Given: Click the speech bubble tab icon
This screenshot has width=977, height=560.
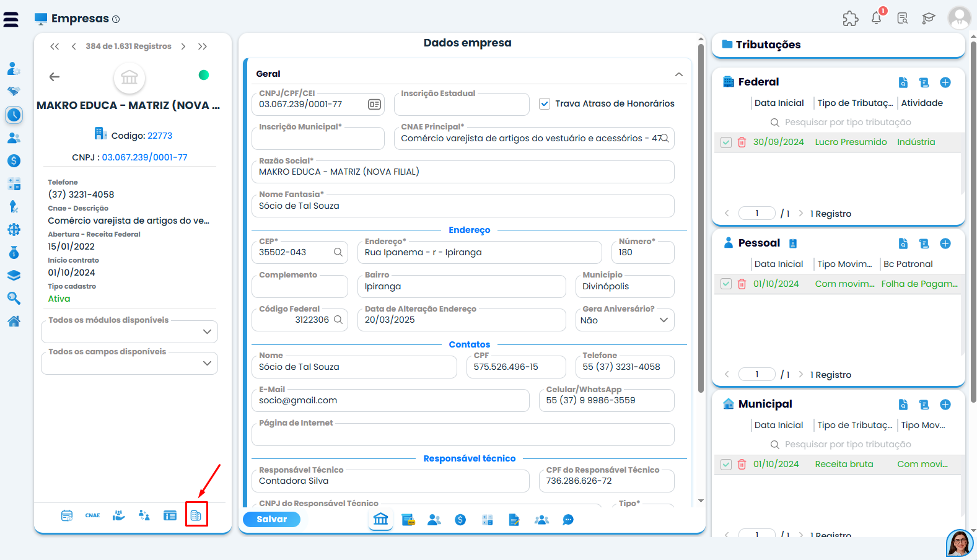Looking at the screenshot, I should (568, 520).
